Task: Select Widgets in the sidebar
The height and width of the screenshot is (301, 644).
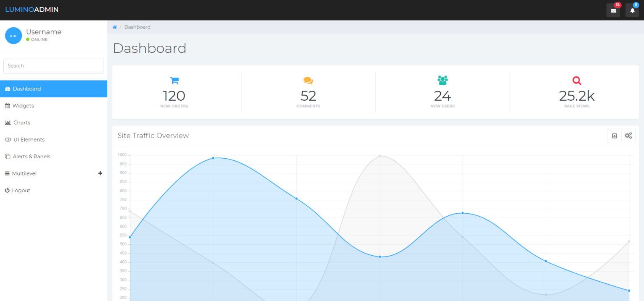Action: tap(23, 105)
